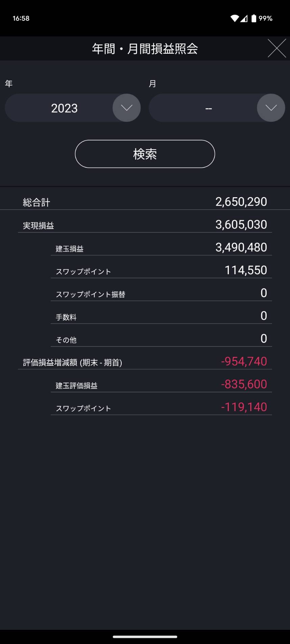Tap the home gesture bar
The width and height of the screenshot is (290, 644).
pos(145,637)
